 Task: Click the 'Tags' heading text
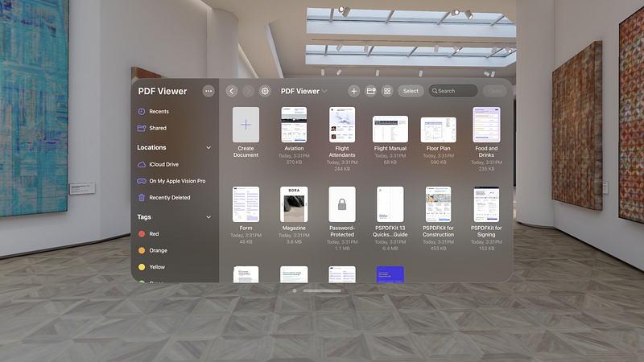tap(144, 216)
